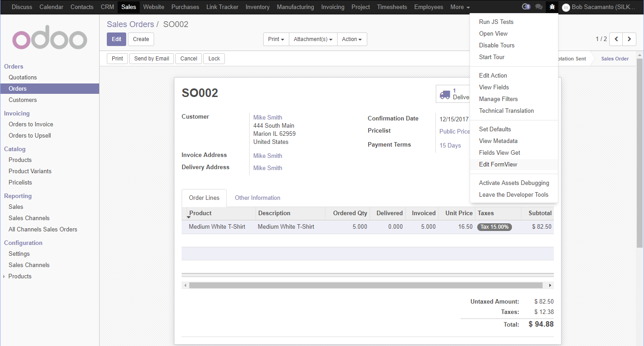Open Inventory app in top menu
Viewport: 644px width, 346px height.
[258, 7]
